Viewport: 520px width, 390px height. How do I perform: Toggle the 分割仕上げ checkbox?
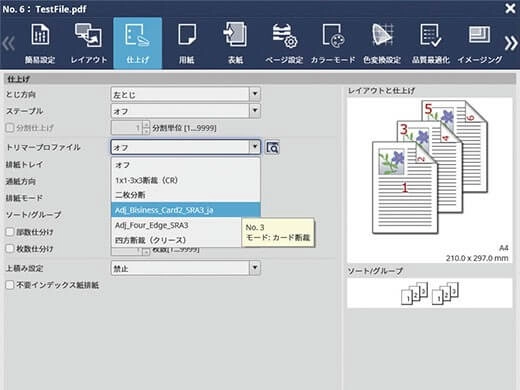tap(10, 128)
